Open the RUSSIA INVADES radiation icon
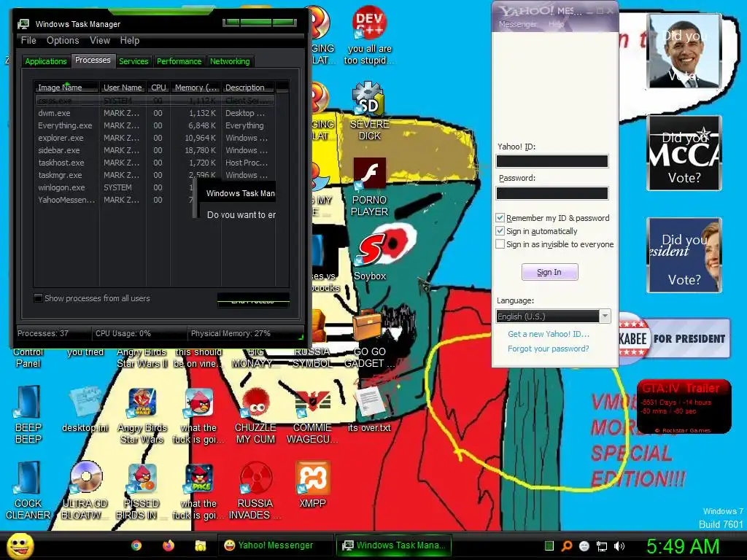This screenshot has width=747, height=560. [x=256, y=478]
